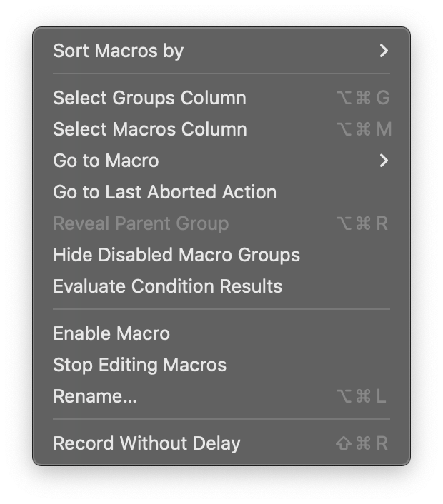The width and height of the screenshot is (443, 504).
Task: Click the Option-Command-M shortcut hint
Action: click(x=363, y=129)
